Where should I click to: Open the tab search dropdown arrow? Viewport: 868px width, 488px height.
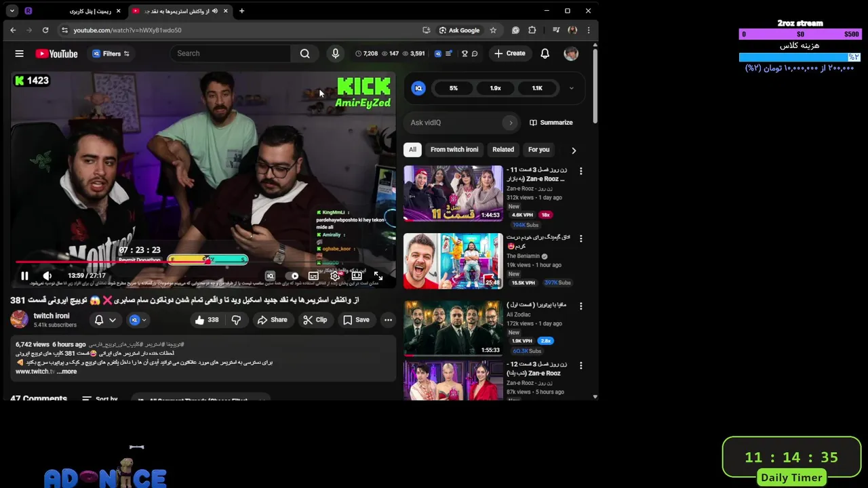point(12,11)
